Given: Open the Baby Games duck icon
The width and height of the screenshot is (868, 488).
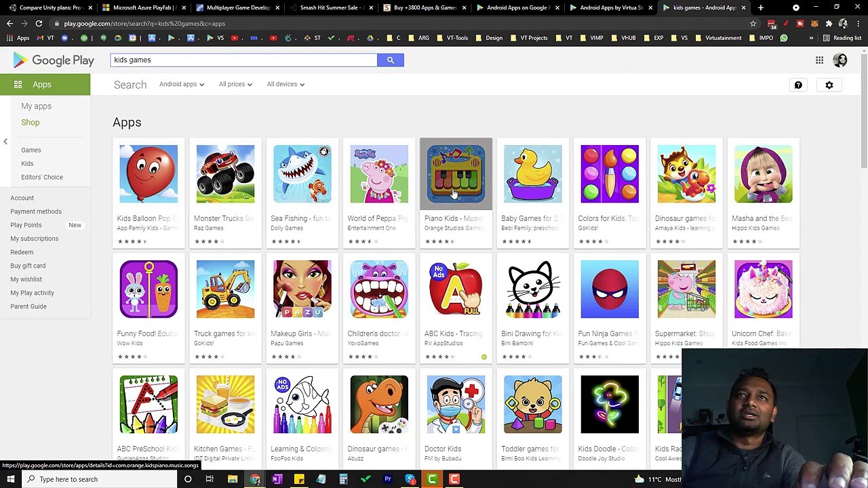Looking at the screenshot, I should coord(533,174).
